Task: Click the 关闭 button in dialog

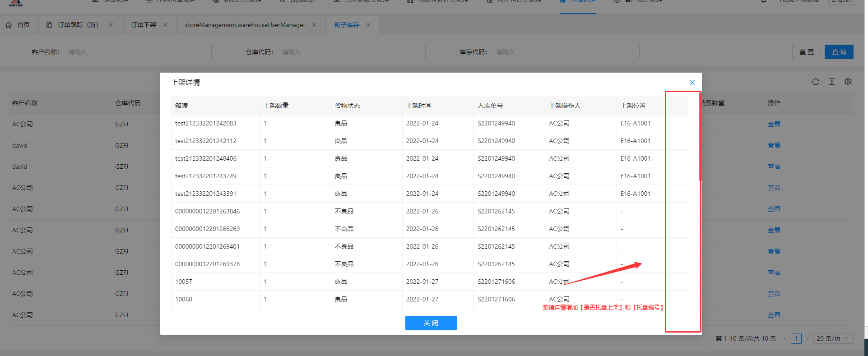Action: coord(431,323)
